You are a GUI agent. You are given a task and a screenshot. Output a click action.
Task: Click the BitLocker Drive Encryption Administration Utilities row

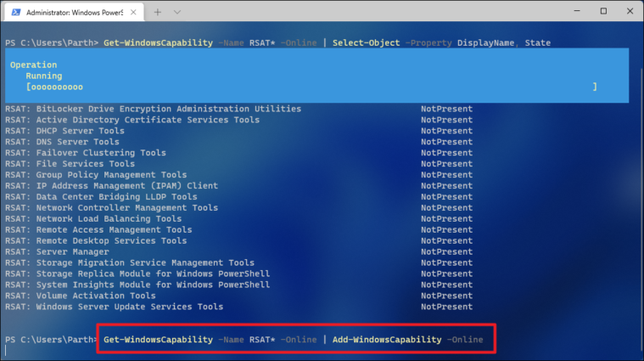pyautogui.click(x=239, y=109)
